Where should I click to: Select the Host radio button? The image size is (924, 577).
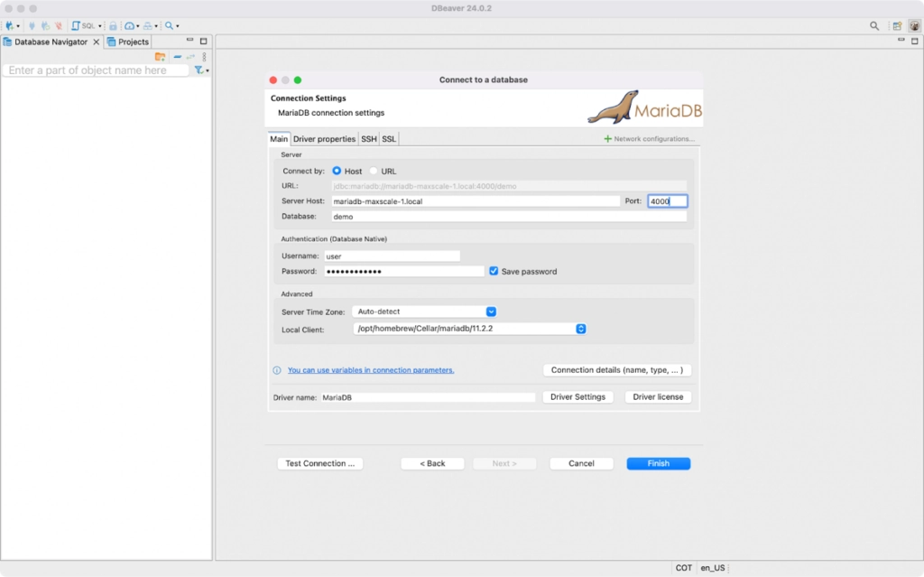pos(338,171)
